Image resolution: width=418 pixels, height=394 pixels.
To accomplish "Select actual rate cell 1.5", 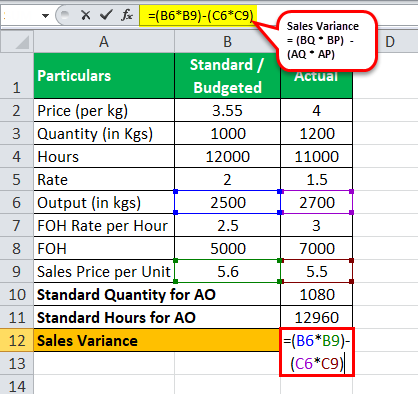I will coord(316,179).
